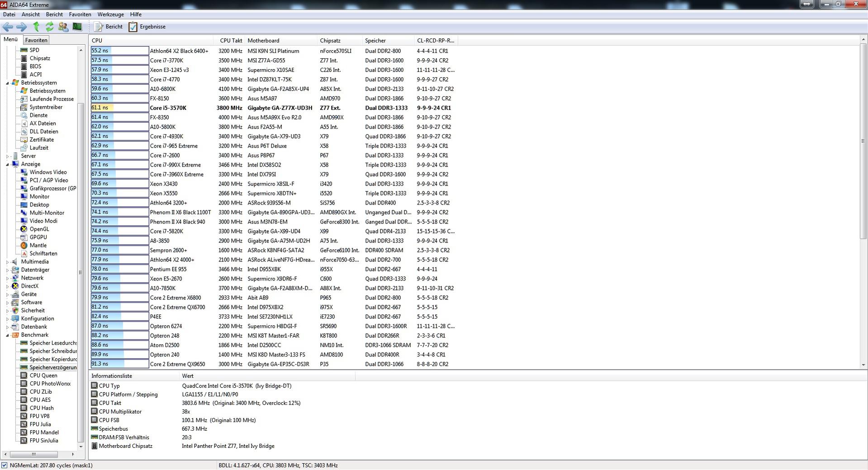Click the 61.1 ns result bar
This screenshot has width=868, height=470.
click(x=120, y=108)
